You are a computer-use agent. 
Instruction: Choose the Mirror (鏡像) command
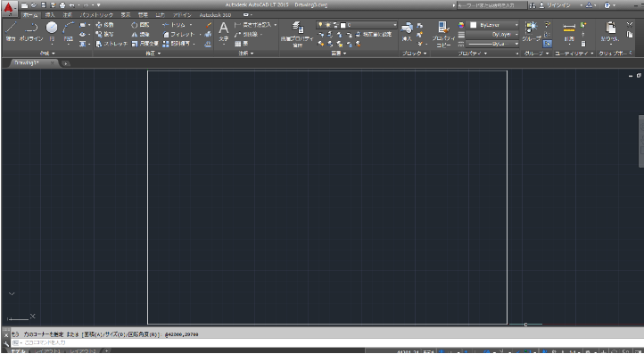pos(140,35)
